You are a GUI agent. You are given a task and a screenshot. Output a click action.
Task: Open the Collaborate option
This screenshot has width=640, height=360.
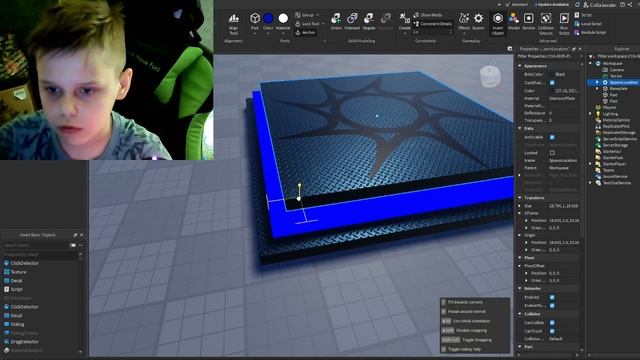(x=599, y=5)
